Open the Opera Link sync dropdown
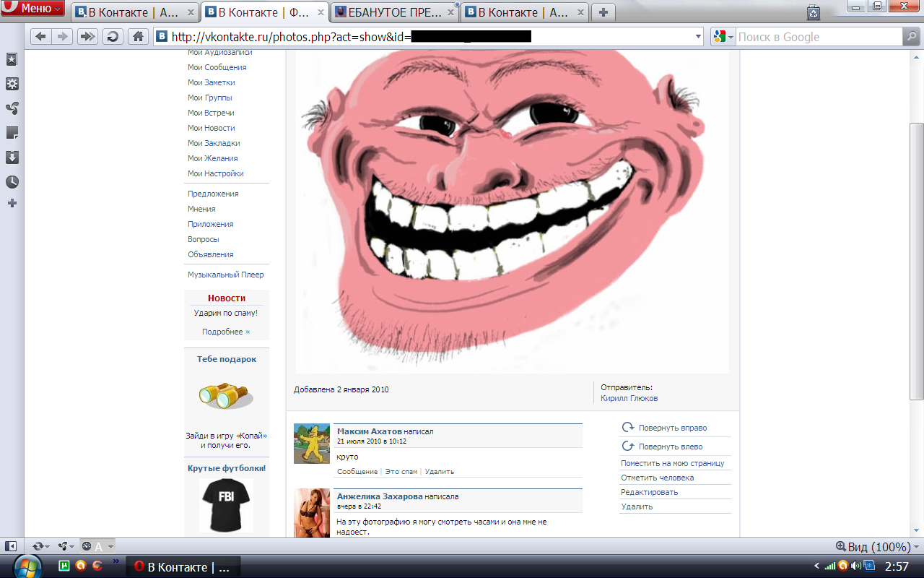Screen dimensions: 924x578 click(x=40, y=546)
